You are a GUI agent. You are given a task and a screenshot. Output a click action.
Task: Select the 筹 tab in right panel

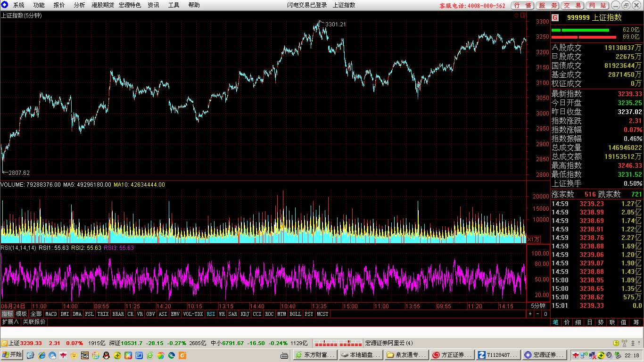636,322
